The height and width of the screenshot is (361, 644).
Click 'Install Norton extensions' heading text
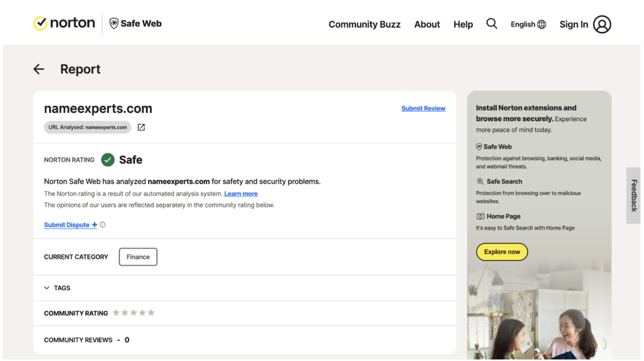[x=526, y=113]
